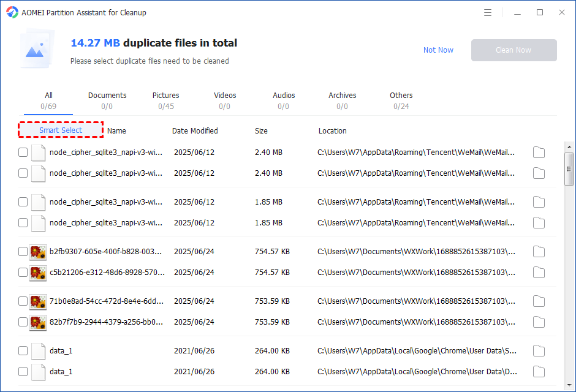Switch to the Documents tab
Viewport: 576px width, 392px height.
click(107, 100)
